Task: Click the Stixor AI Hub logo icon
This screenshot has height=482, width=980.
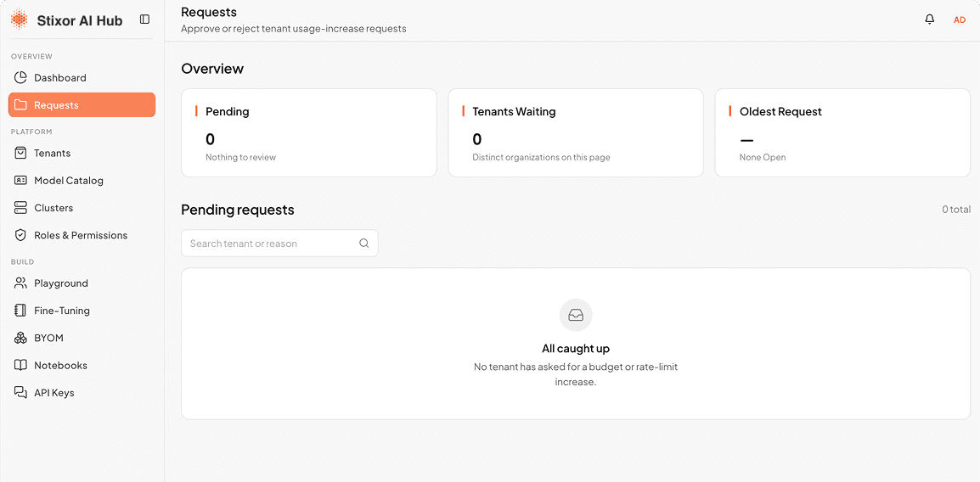Action: 20,20
